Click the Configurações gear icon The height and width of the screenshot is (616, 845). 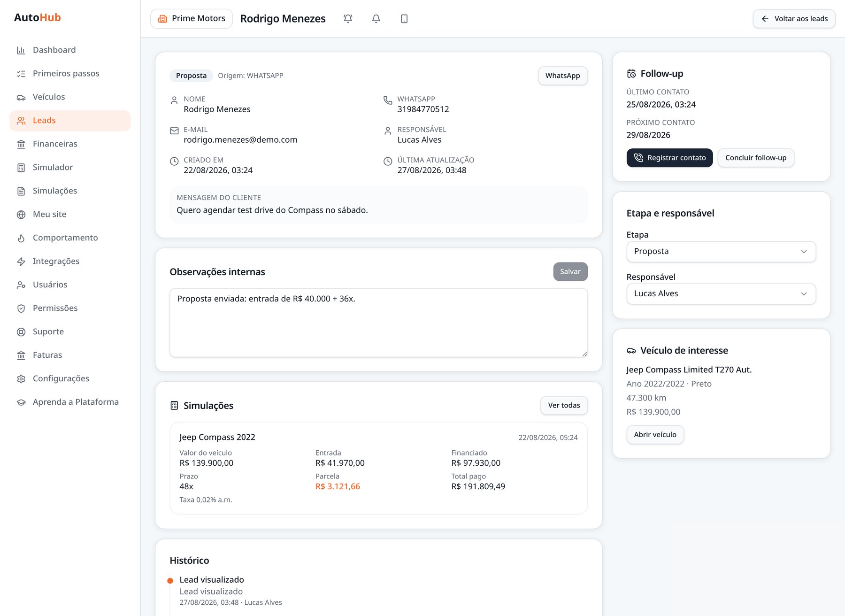[x=21, y=379]
